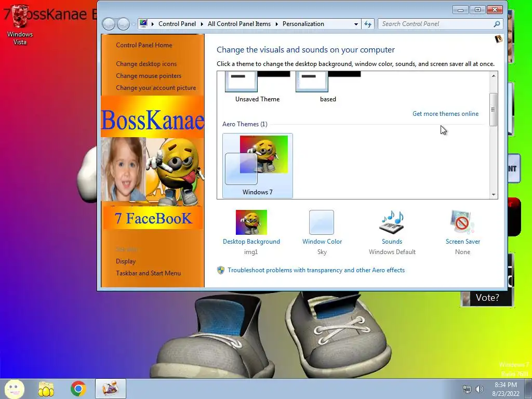Click the Desktop Background label link
The height and width of the screenshot is (399, 532).
251,242
